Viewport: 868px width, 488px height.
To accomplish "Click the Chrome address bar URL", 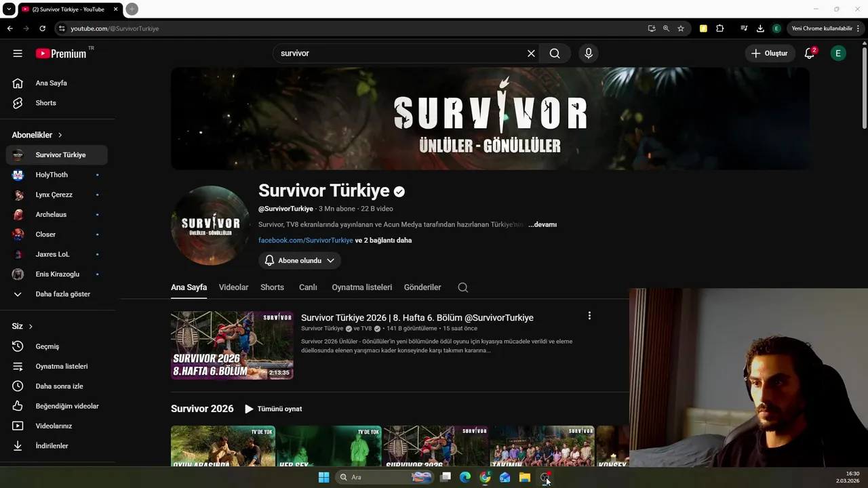I will click(x=115, y=28).
